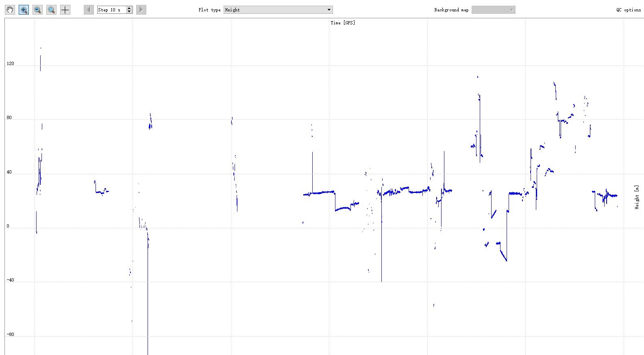Open the Plot type Height dropdown
The image size is (644, 355).
click(x=278, y=10)
